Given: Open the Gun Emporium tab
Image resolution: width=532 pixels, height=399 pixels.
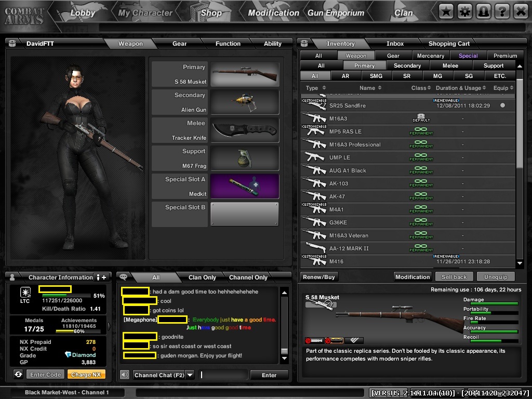Looking at the screenshot, I should pos(336,13).
